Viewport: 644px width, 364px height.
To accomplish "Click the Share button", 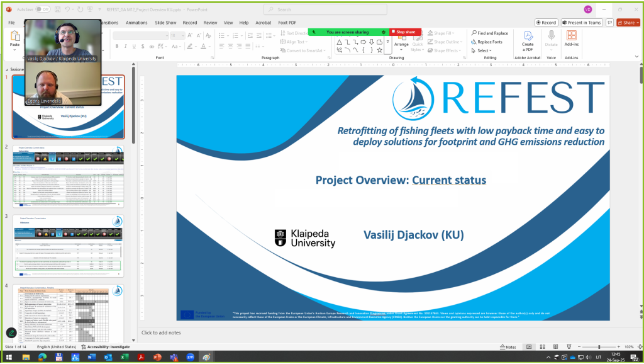I will 628,23.
